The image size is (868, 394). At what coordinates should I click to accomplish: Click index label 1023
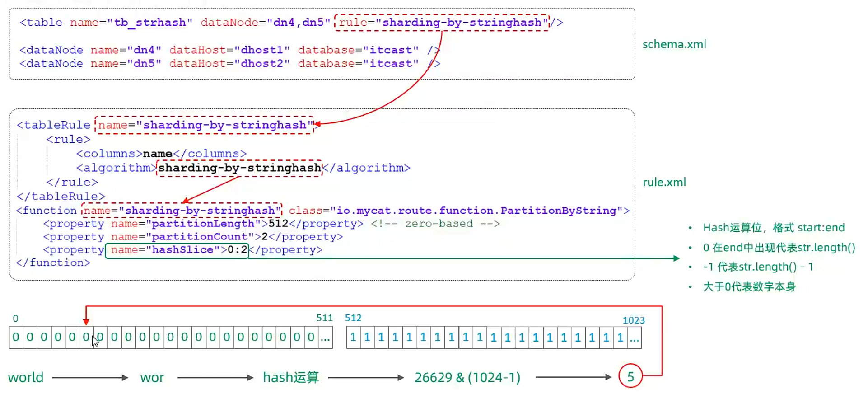pyautogui.click(x=634, y=320)
